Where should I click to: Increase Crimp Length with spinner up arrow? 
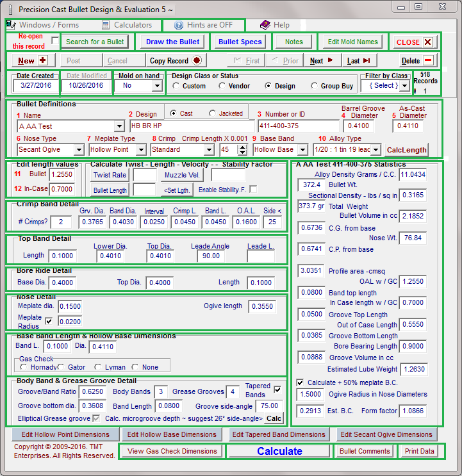click(x=242, y=147)
